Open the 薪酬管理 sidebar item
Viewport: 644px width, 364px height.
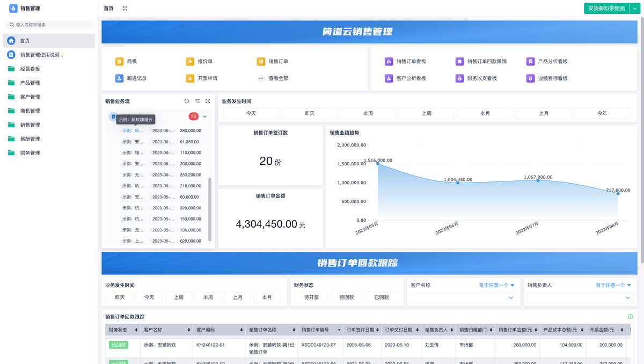pos(49,139)
